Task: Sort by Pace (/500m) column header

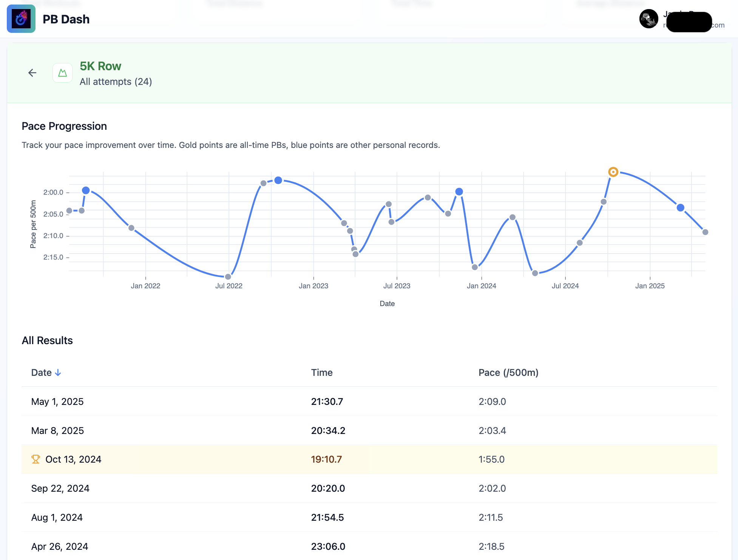Action: coord(508,373)
